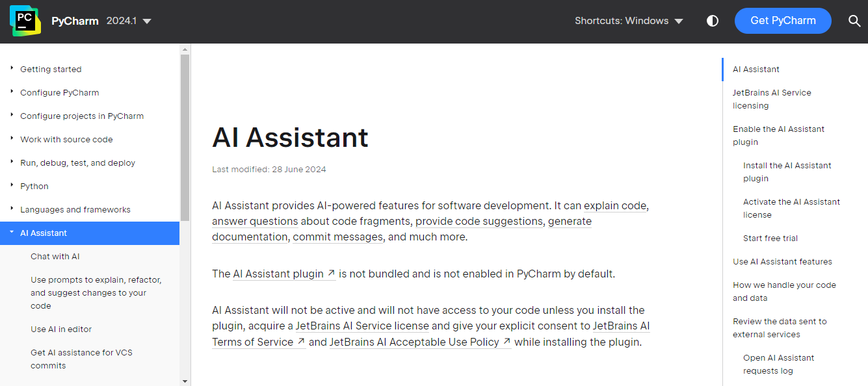Expand the Python section arrow
This screenshot has width=868, height=386.
[12, 185]
